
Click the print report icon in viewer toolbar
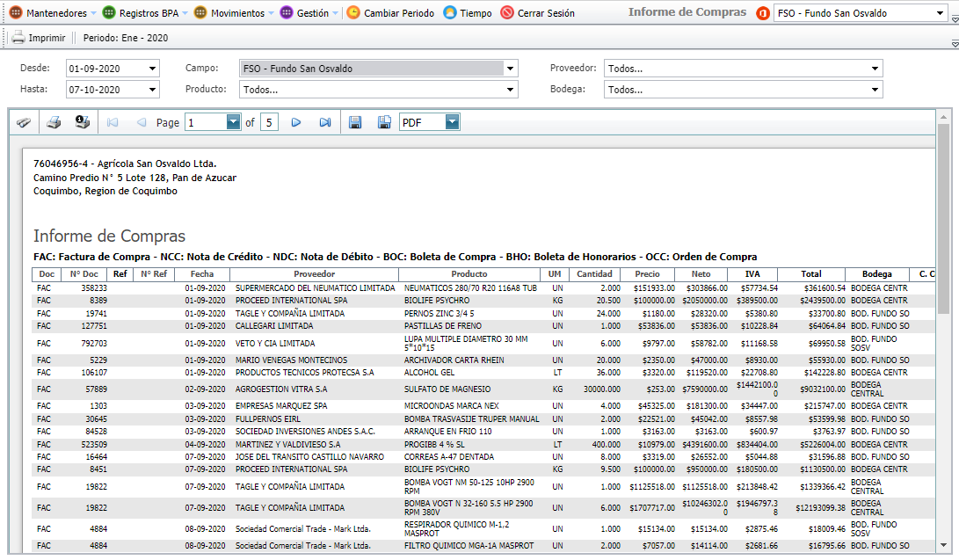click(54, 122)
